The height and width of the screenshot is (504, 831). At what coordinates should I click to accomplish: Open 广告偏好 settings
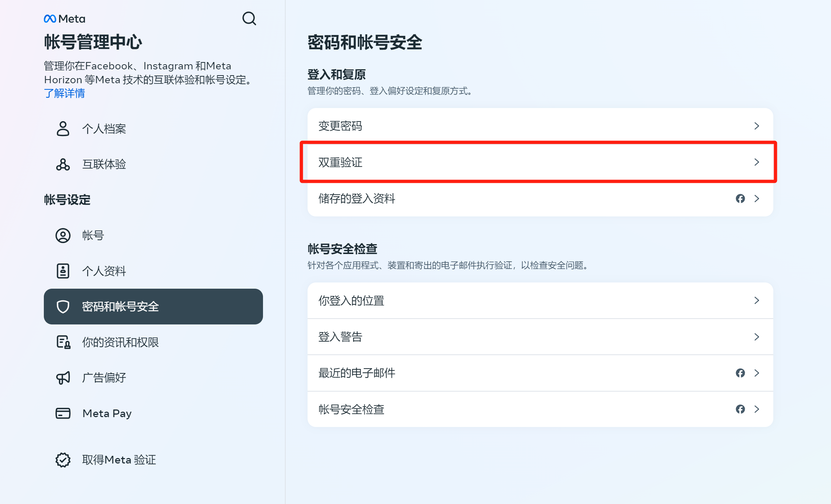click(153, 378)
